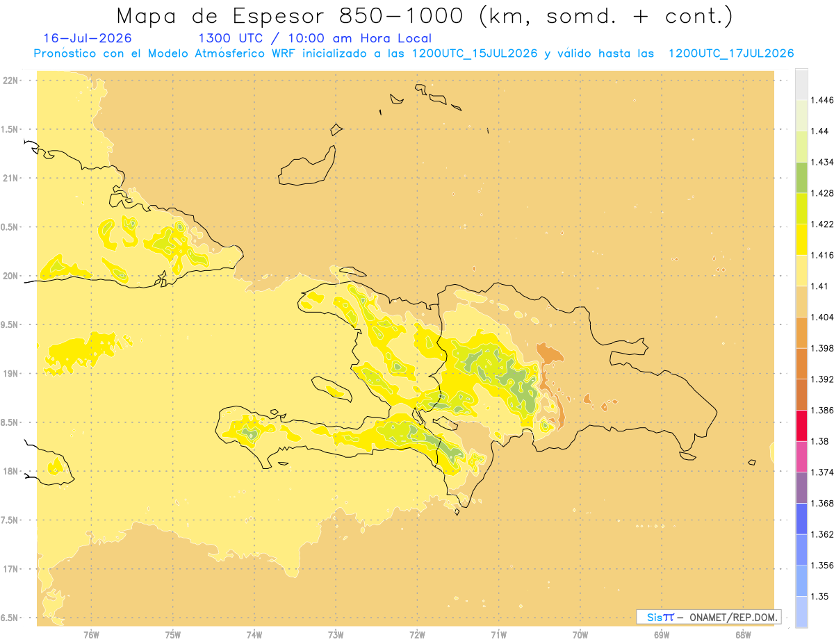Click the legend value '1.428'

click(821, 193)
